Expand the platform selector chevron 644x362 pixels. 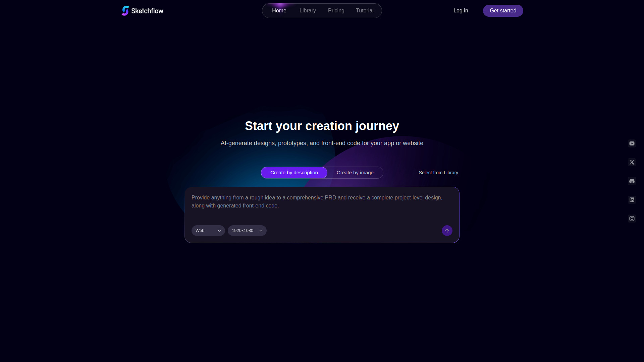(220, 231)
